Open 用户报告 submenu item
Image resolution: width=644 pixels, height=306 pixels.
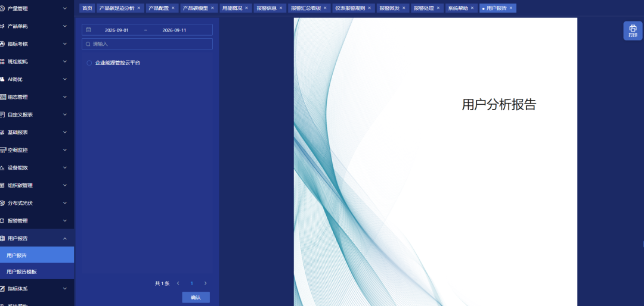(x=37, y=255)
